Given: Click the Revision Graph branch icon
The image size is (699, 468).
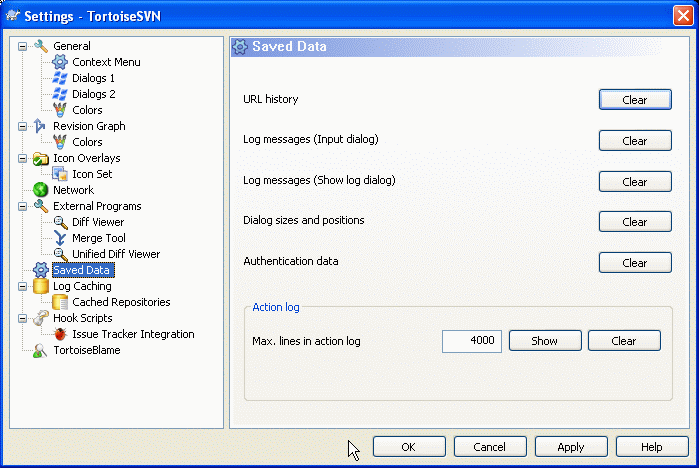Looking at the screenshot, I should [x=40, y=126].
